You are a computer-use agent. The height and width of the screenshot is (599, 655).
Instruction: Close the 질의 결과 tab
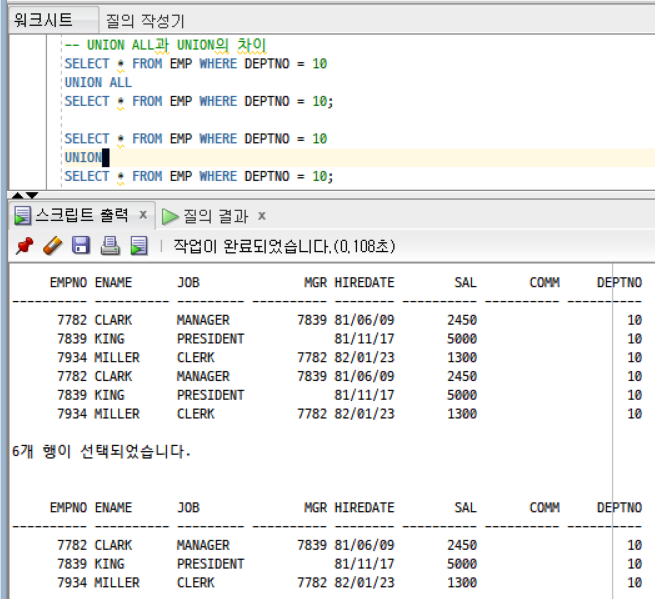(x=261, y=216)
